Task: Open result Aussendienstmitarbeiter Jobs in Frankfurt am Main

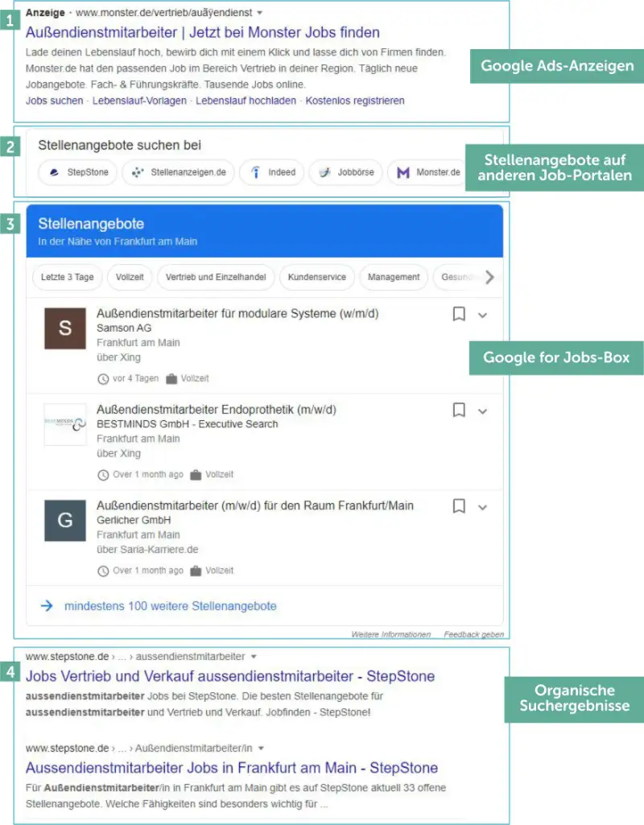Action: click(x=232, y=768)
